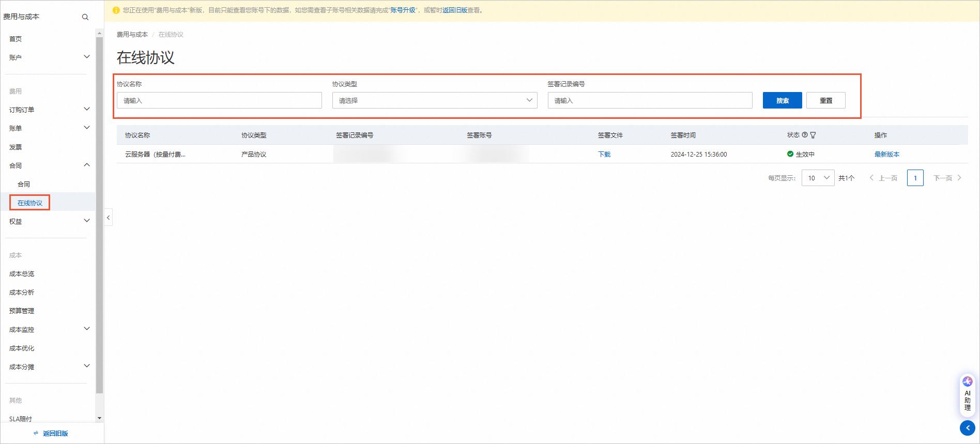The width and height of the screenshot is (980, 444).
Task: Click the blue round collapse arrow button
Action: point(968,428)
